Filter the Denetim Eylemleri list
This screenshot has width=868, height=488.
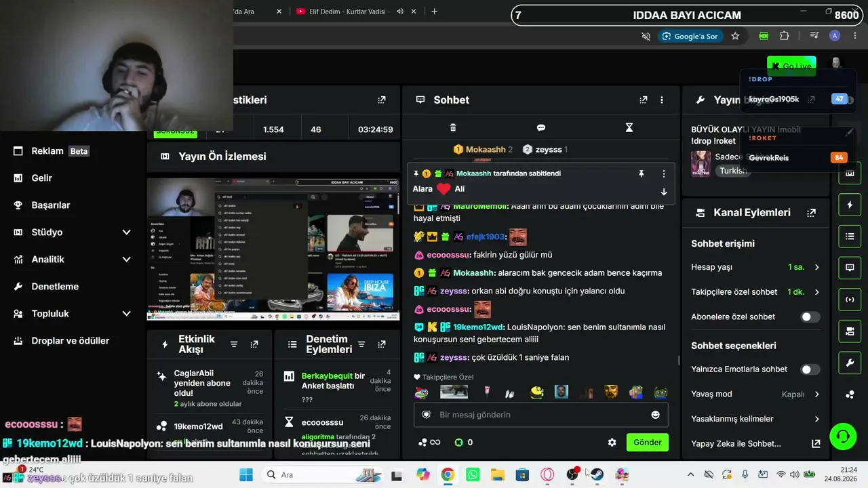click(361, 344)
